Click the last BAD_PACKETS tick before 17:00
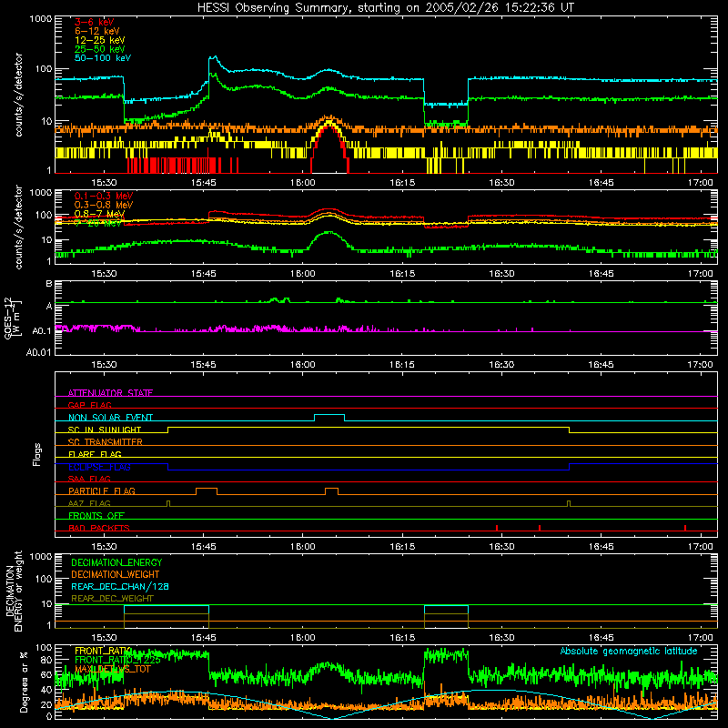The width and height of the screenshot is (728, 728). pos(685,528)
